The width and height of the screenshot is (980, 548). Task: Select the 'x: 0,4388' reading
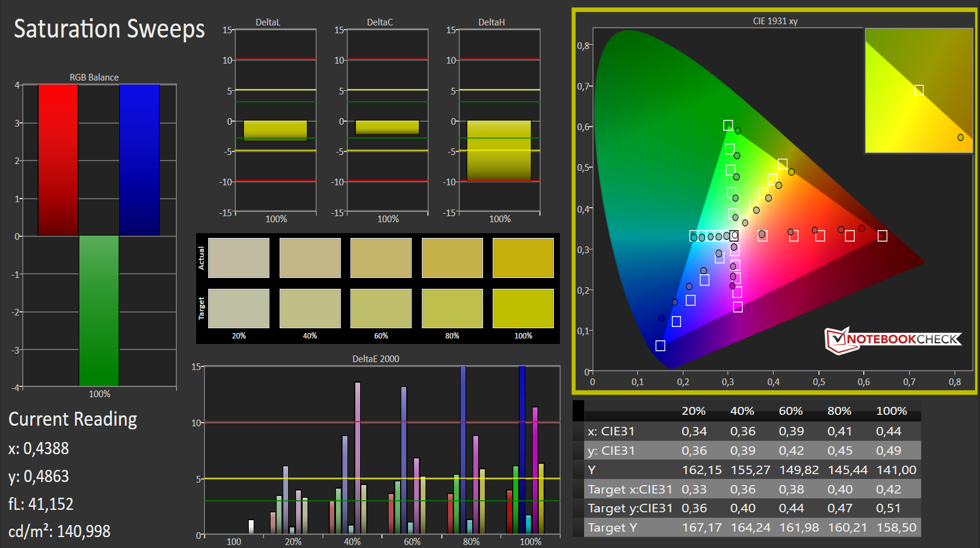point(39,449)
